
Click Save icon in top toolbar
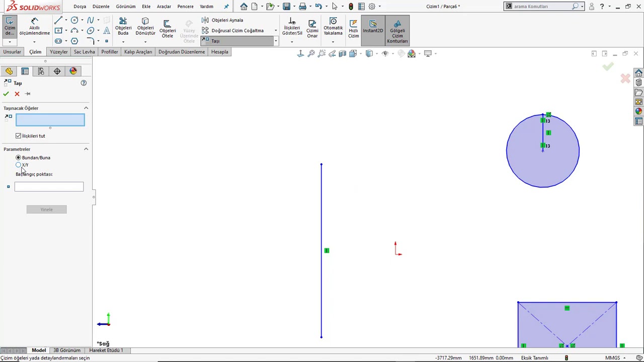tap(286, 7)
